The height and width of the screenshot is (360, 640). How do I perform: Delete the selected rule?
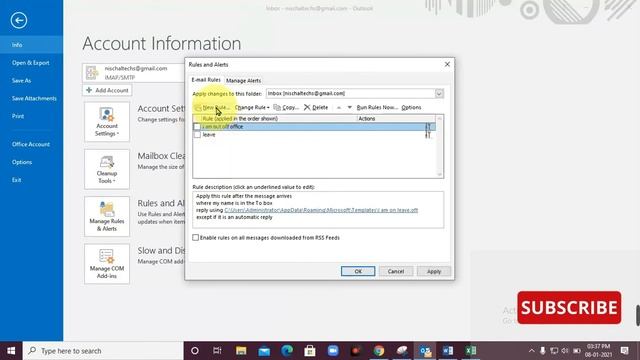[316, 107]
